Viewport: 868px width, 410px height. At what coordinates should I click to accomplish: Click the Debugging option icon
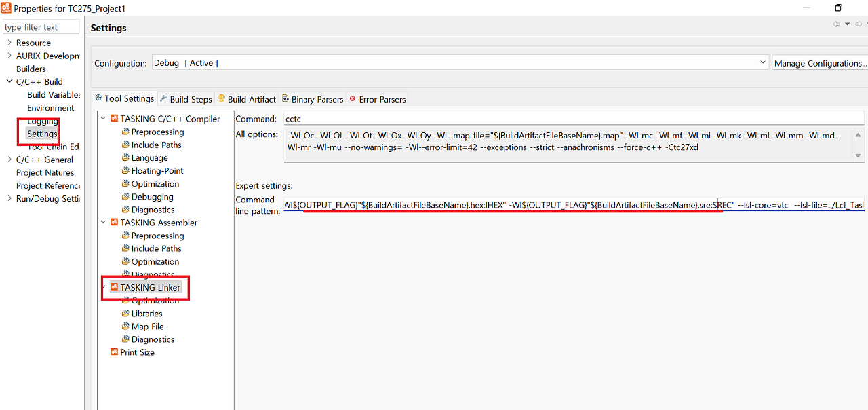125,197
